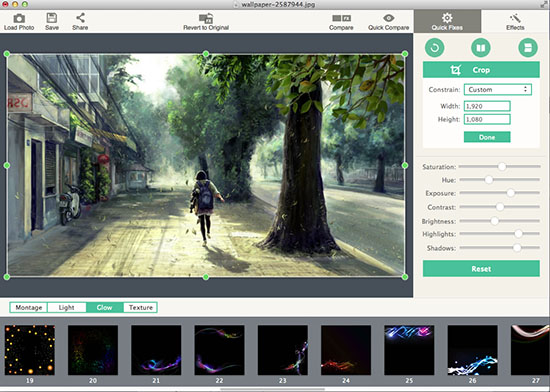The image size is (550, 392).
Task: Click the Brightness slider handle
Action: click(495, 221)
